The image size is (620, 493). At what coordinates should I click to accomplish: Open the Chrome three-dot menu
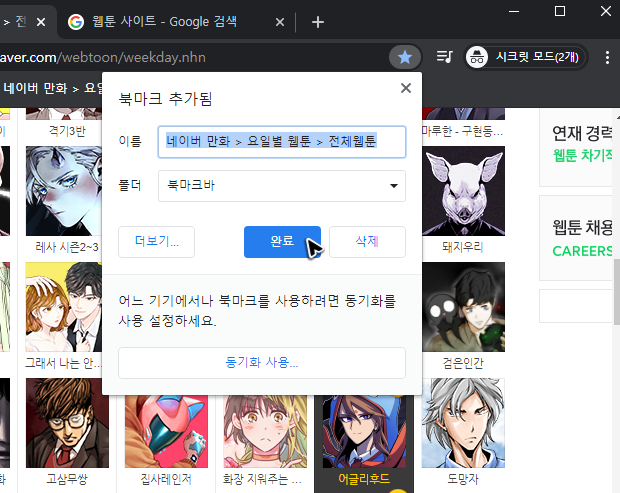click(607, 57)
